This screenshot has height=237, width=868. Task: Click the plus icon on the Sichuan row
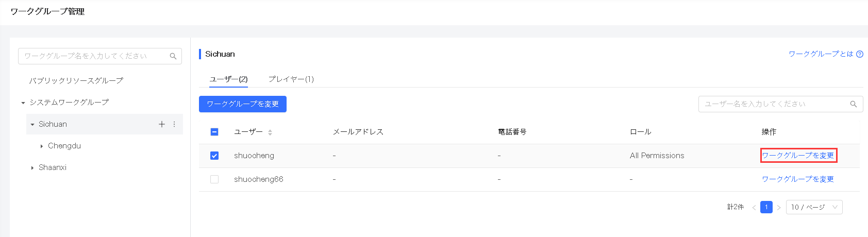162,124
